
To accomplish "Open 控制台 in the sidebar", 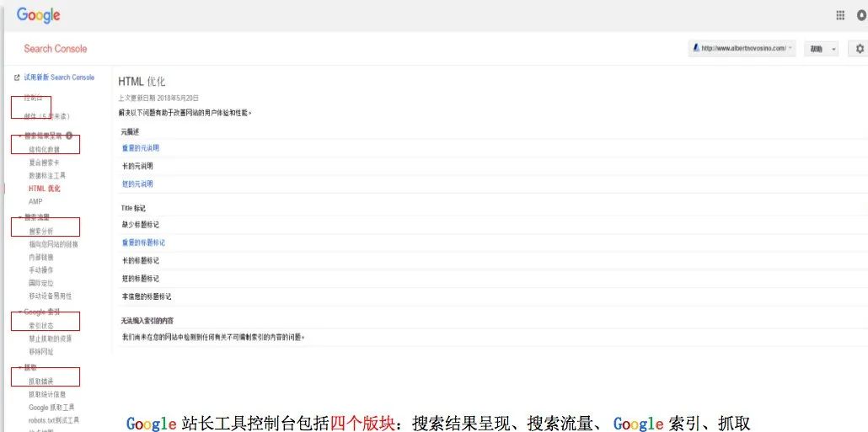I will (x=33, y=98).
